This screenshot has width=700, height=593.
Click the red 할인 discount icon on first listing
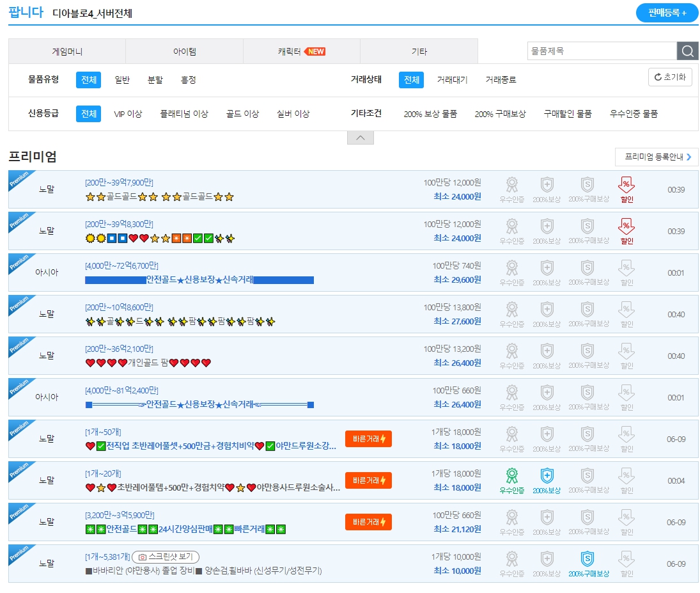(625, 186)
